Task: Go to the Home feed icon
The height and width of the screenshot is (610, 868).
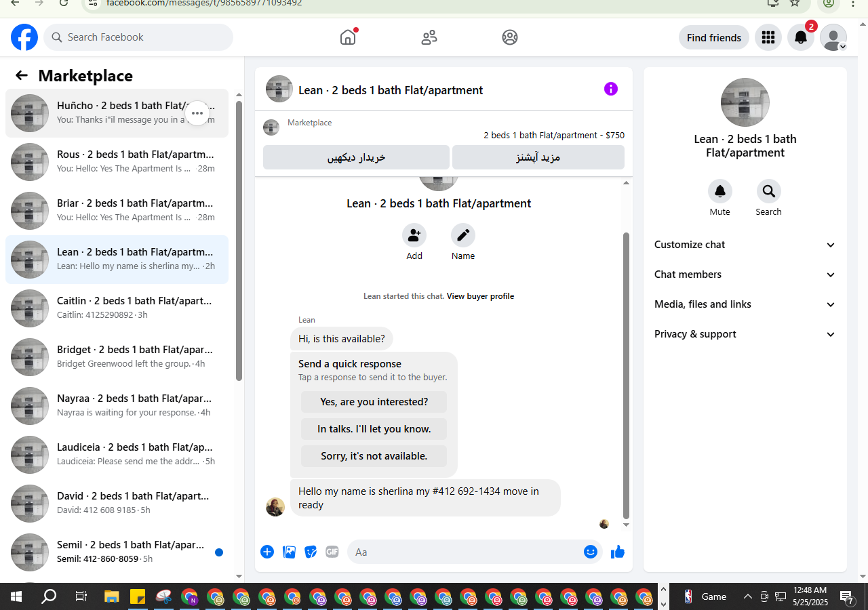Action: tap(348, 37)
